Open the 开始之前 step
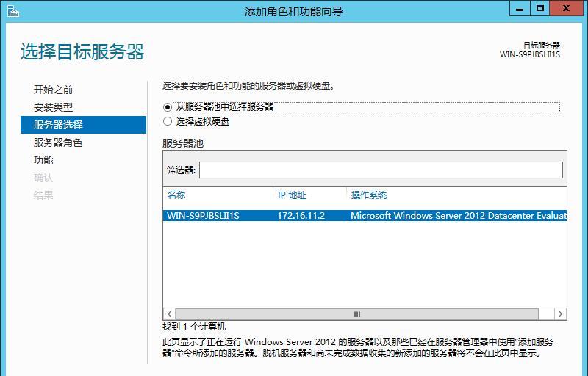 click(x=53, y=90)
